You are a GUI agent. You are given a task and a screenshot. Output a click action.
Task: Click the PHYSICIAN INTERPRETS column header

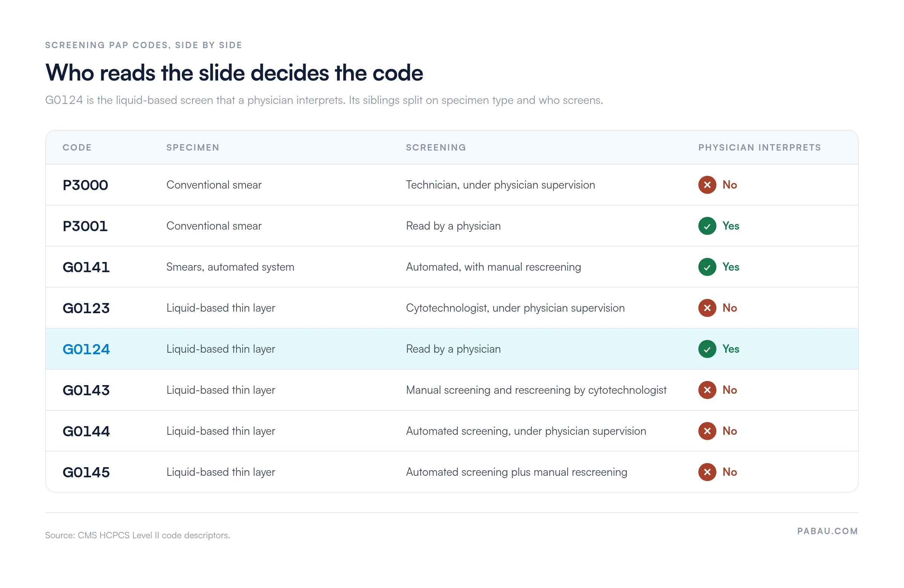760,147
